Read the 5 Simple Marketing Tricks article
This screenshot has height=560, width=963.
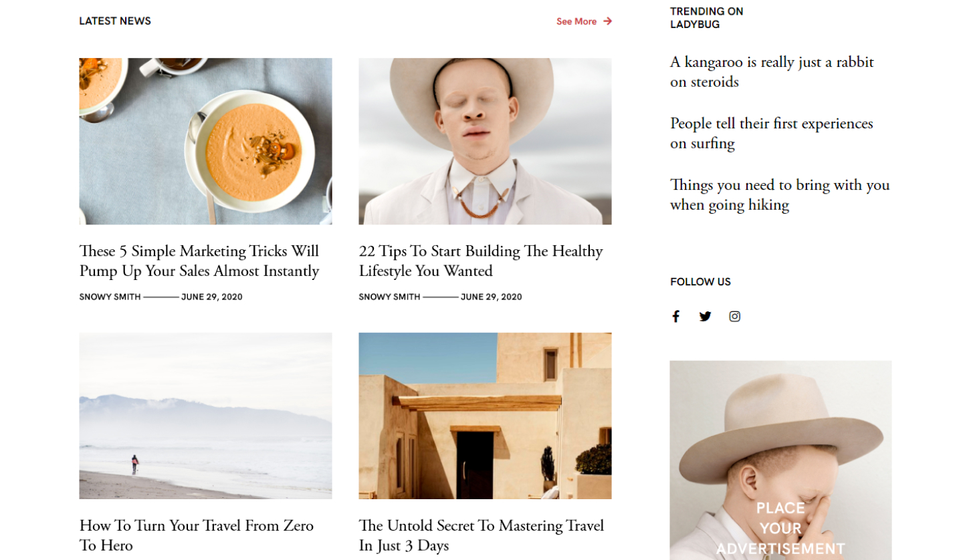click(199, 261)
